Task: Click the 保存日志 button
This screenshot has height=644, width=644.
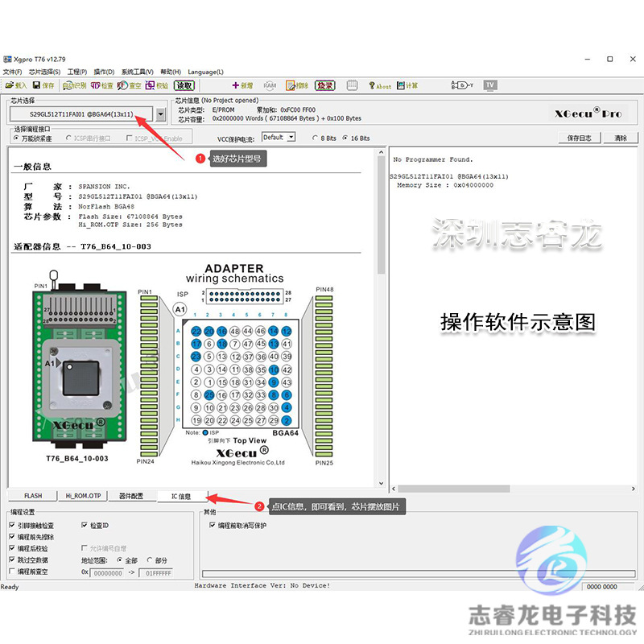Action: point(579,138)
